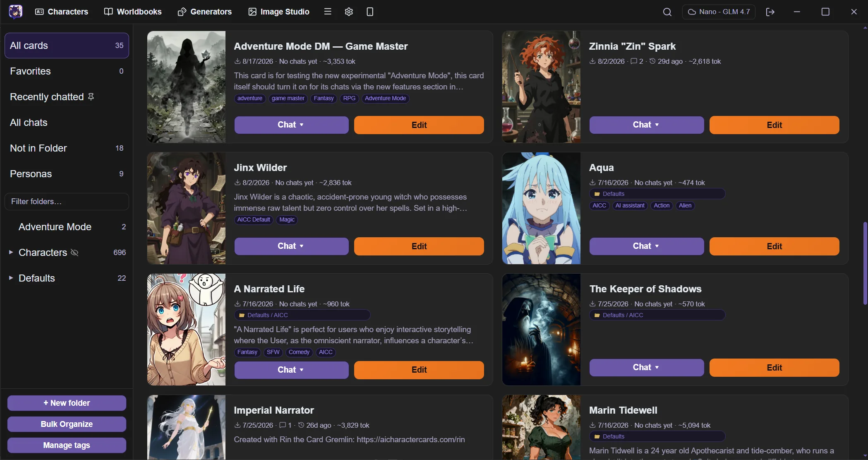The height and width of the screenshot is (460, 868).
Task: Open Chat dropdown for Adventure Mode DM
Action: (291, 125)
